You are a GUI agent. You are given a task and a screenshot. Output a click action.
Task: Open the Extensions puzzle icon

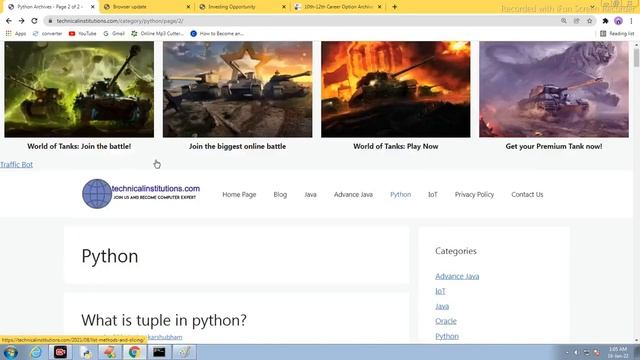tap(605, 21)
